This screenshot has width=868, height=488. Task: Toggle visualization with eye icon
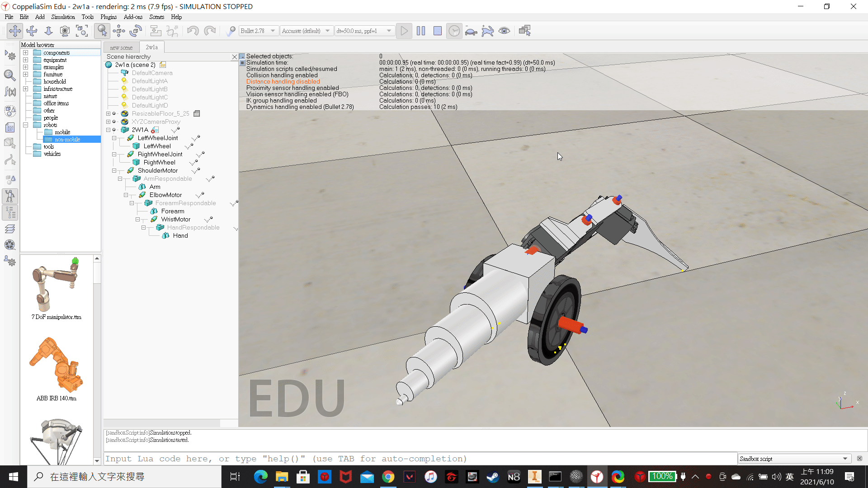(x=504, y=31)
